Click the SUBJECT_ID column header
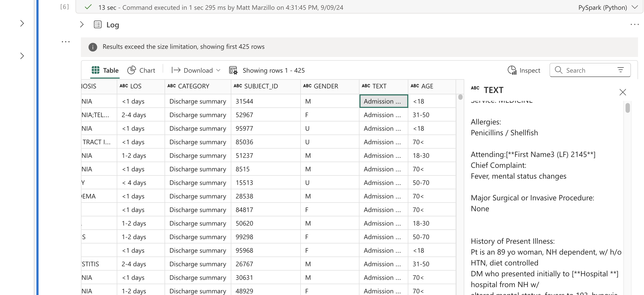This screenshot has height=295, width=644. point(261,86)
